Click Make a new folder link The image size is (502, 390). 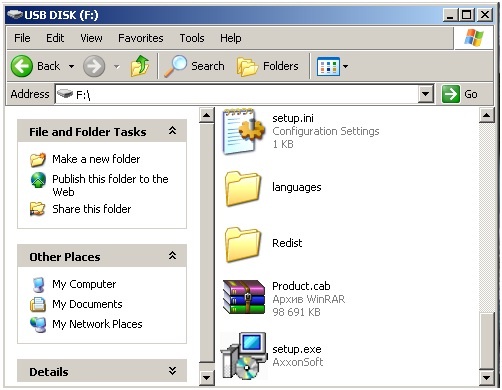[x=96, y=159]
